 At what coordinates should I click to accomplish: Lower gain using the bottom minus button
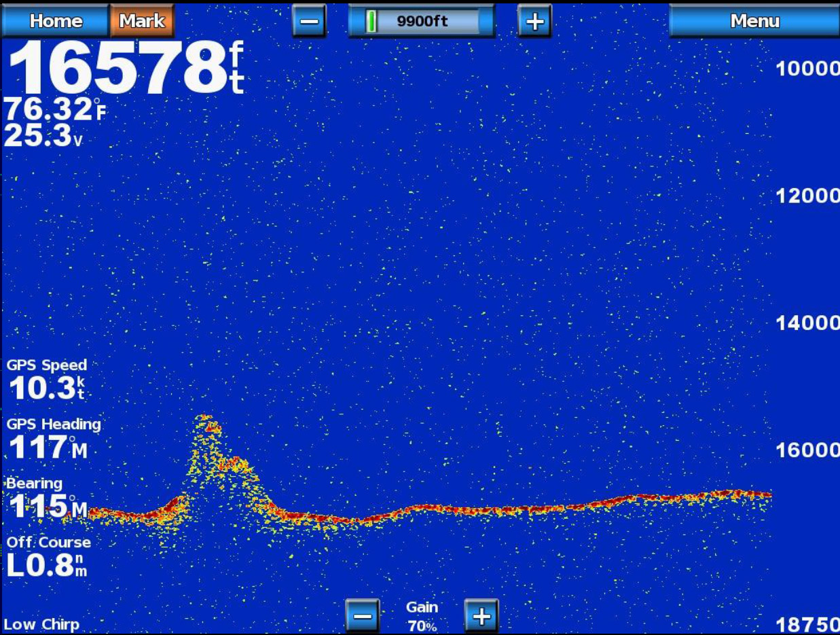[x=362, y=616]
